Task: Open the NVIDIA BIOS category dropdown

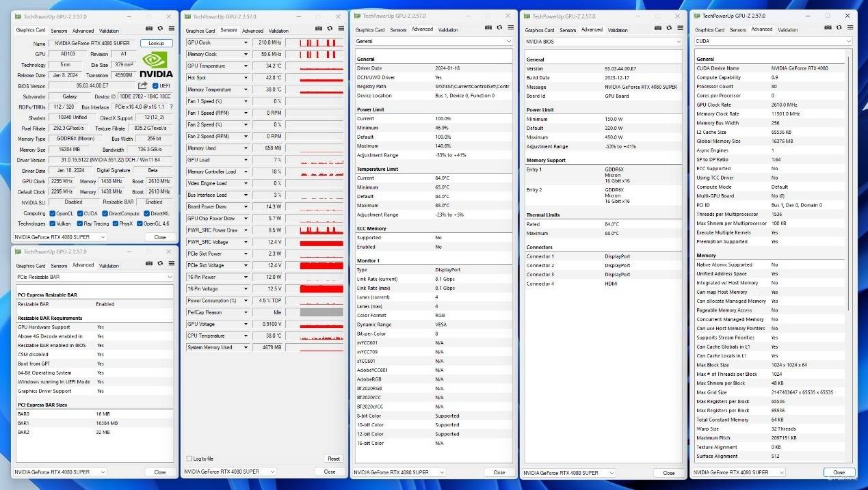Action: (x=603, y=42)
